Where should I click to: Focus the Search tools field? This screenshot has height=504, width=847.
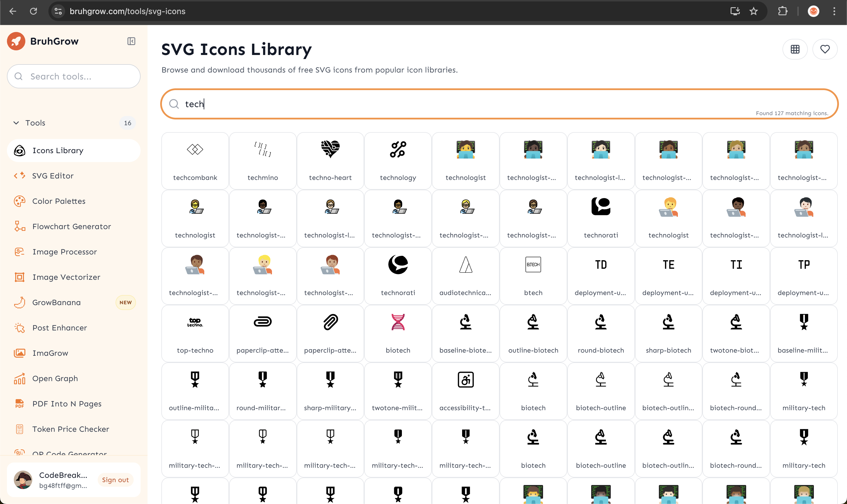(x=74, y=76)
